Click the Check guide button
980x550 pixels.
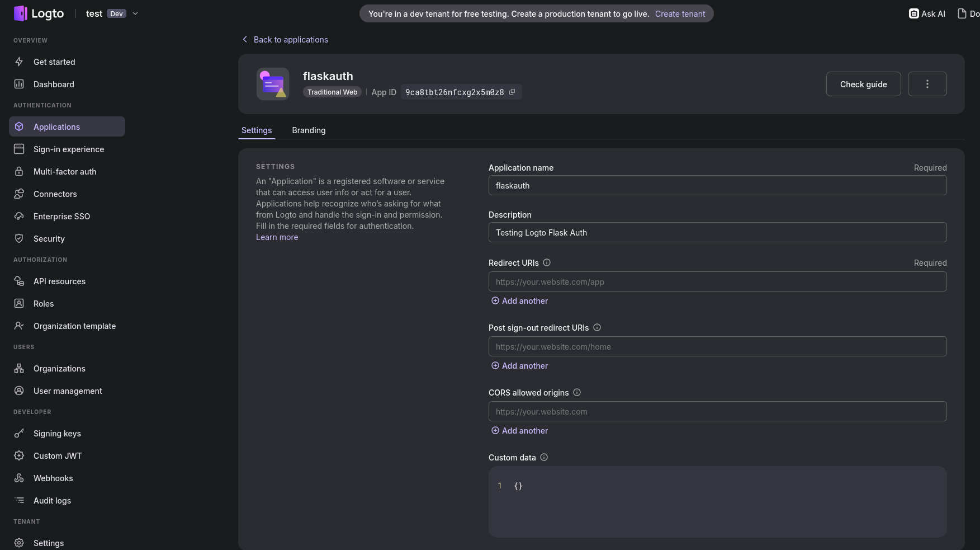(x=863, y=84)
